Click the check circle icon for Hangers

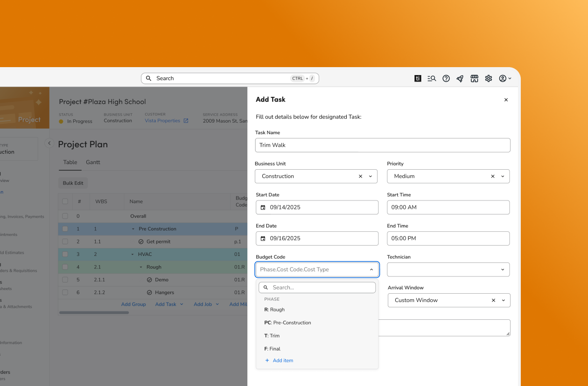click(x=149, y=292)
